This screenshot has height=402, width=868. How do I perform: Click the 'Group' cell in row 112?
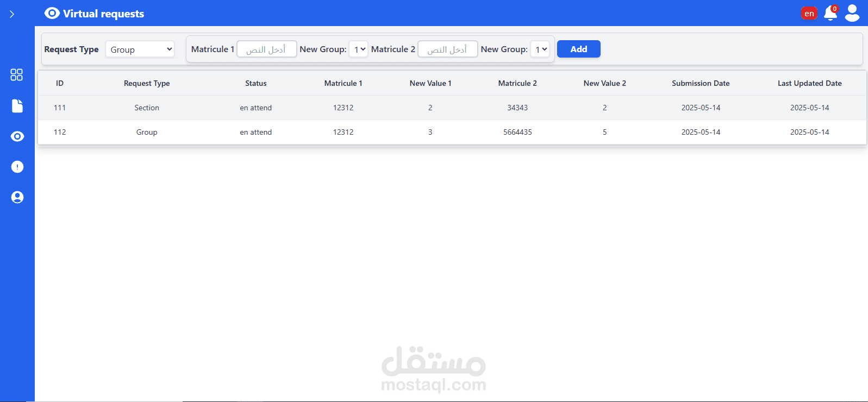(x=147, y=132)
